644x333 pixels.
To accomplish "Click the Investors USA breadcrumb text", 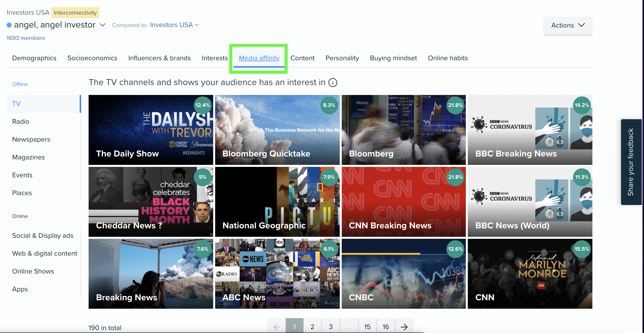I will coord(28,12).
